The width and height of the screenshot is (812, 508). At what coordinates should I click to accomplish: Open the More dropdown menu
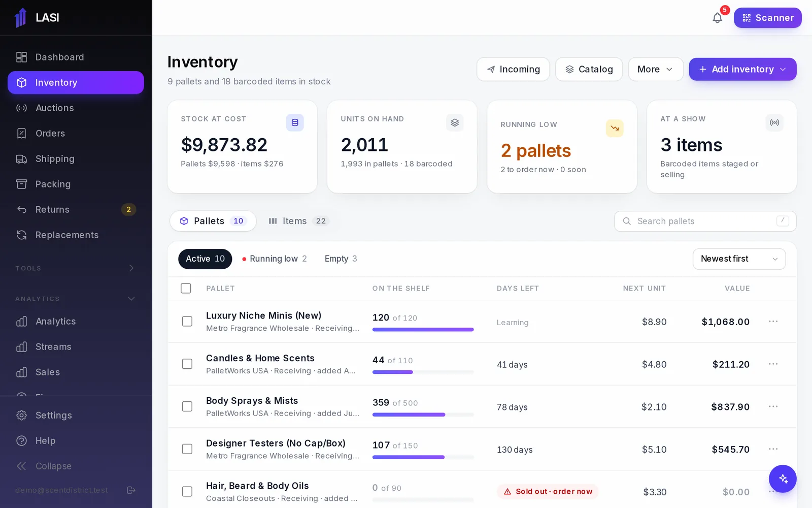656,69
